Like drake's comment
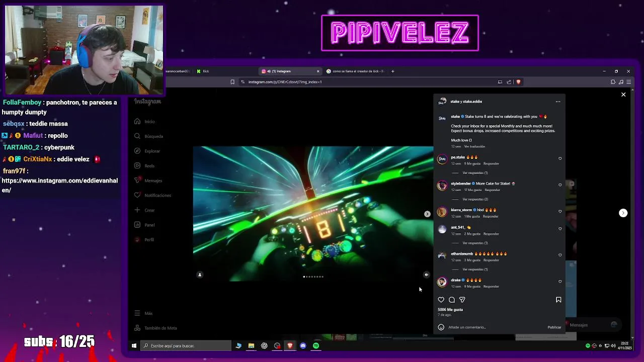 coord(560,282)
